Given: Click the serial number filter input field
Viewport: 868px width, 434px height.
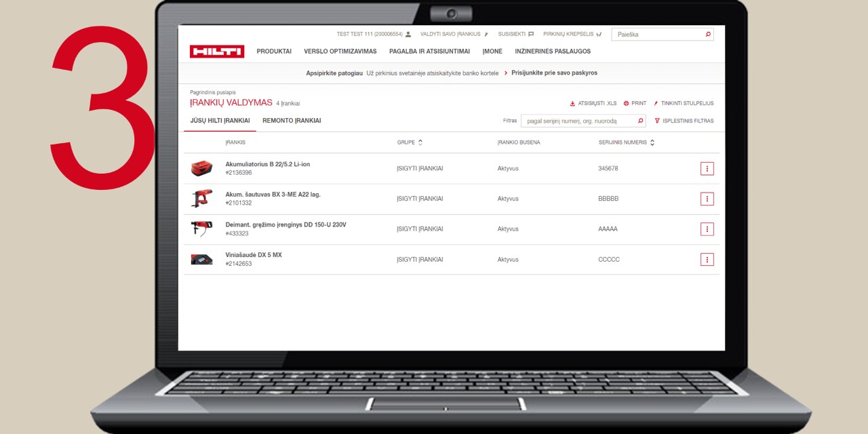Looking at the screenshot, I should 576,121.
